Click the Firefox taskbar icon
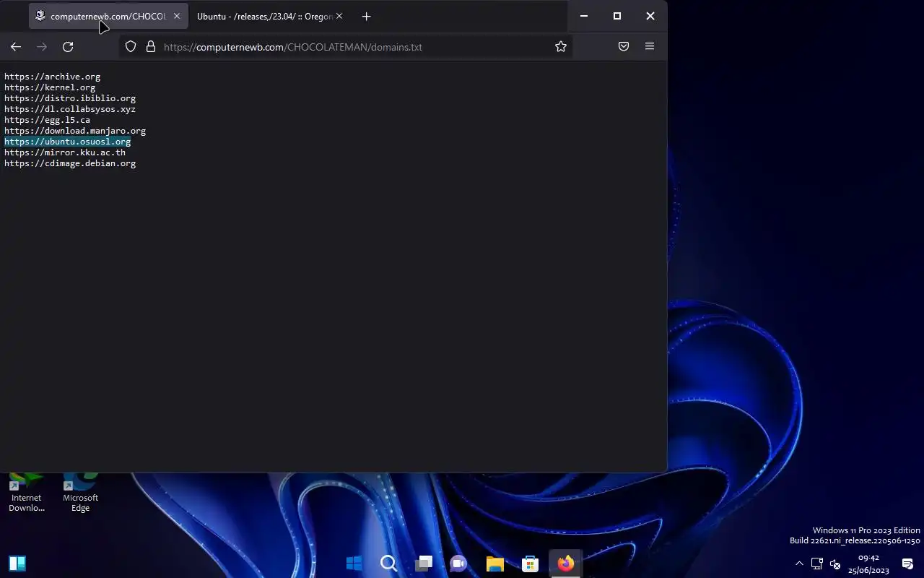The height and width of the screenshot is (578, 924). pyautogui.click(x=565, y=563)
